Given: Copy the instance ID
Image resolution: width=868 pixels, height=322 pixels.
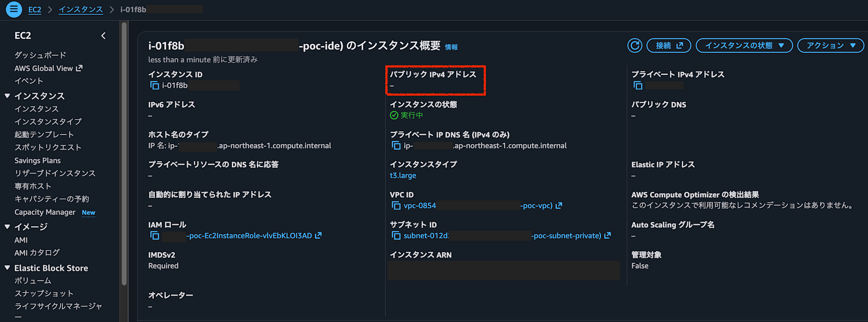Looking at the screenshot, I should tap(155, 85).
